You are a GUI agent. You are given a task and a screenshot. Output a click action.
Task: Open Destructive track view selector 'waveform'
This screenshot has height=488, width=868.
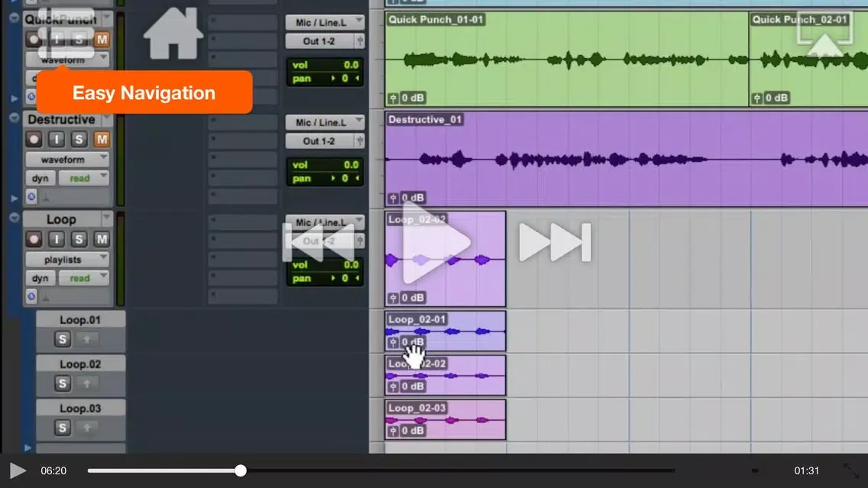point(67,160)
